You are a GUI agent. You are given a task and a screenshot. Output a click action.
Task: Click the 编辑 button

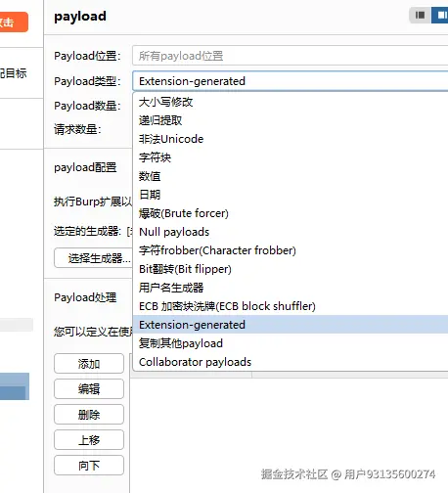tap(89, 389)
